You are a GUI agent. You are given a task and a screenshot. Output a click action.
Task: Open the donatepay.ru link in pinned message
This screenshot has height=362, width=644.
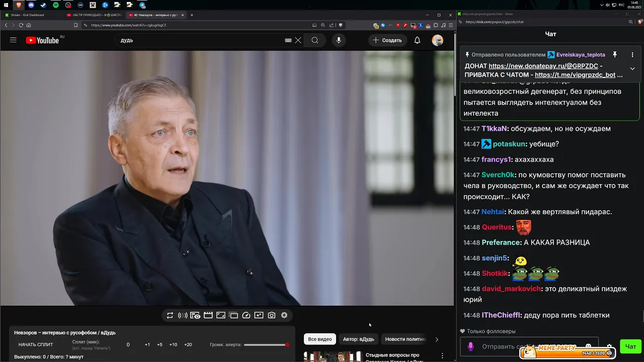click(x=543, y=66)
